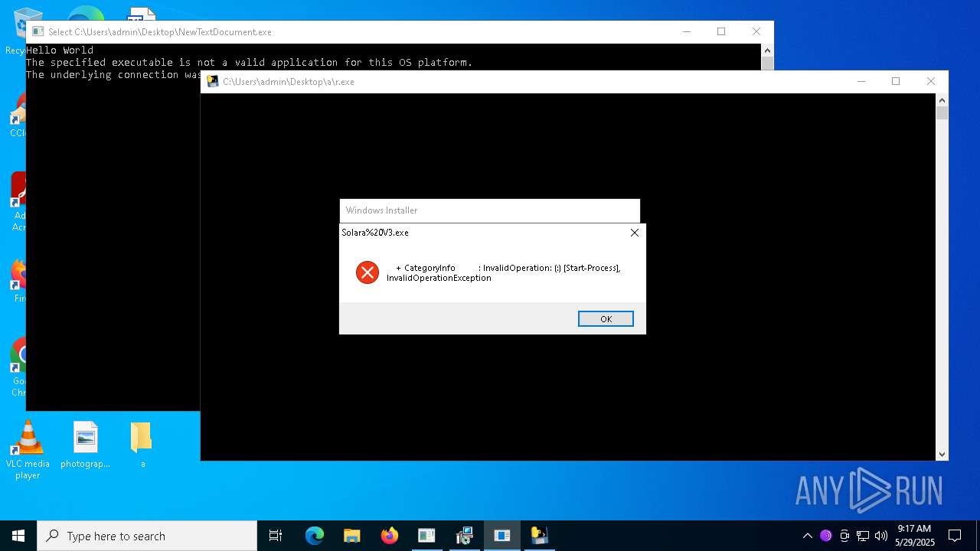This screenshot has height=551, width=980.
Task: Open File Explorer from the taskbar
Action: click(351, 536)
